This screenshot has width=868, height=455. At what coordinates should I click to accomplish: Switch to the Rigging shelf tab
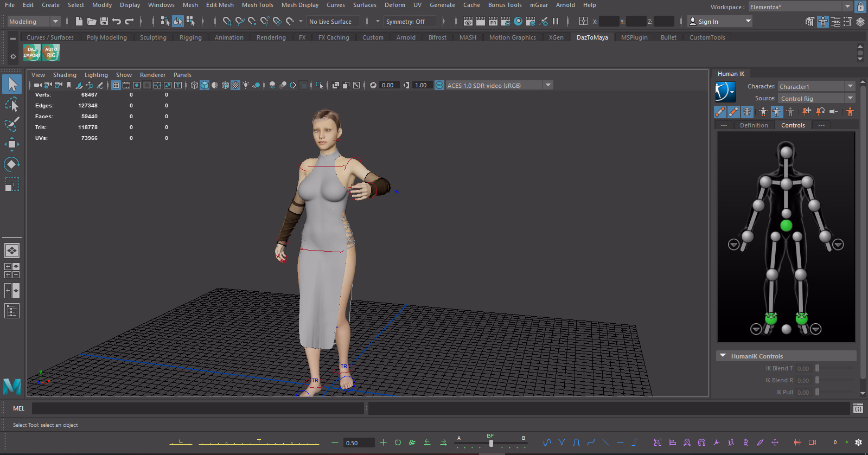(x=190, y=37)
